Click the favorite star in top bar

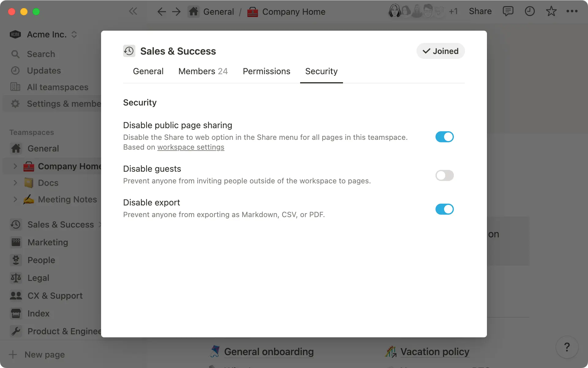(551, 11)
